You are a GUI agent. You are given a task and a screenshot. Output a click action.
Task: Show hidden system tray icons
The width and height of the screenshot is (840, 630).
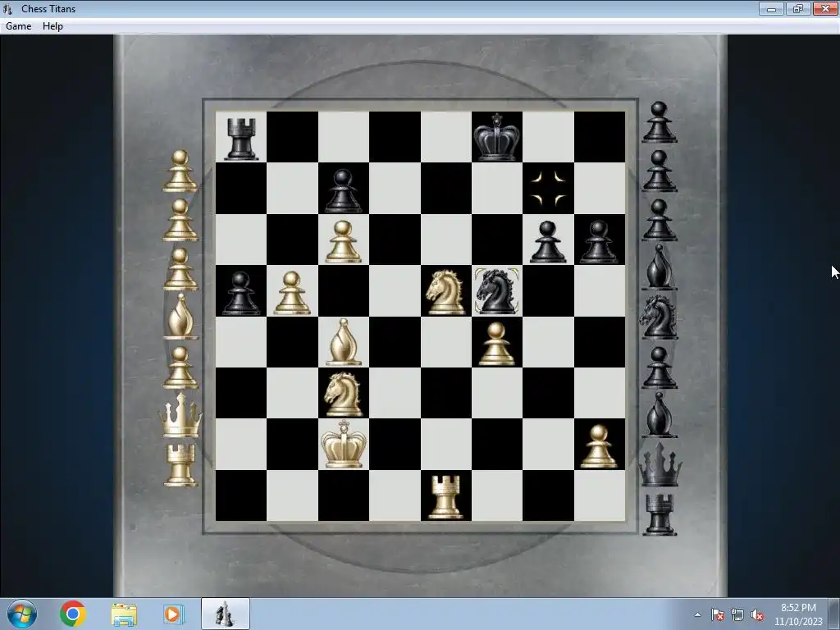(697, 615)
